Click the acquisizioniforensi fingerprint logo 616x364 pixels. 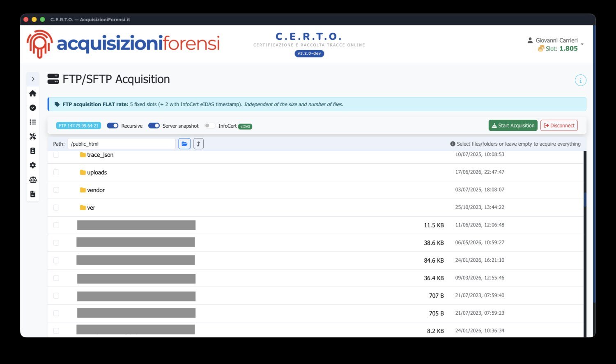tap(39, 44)
